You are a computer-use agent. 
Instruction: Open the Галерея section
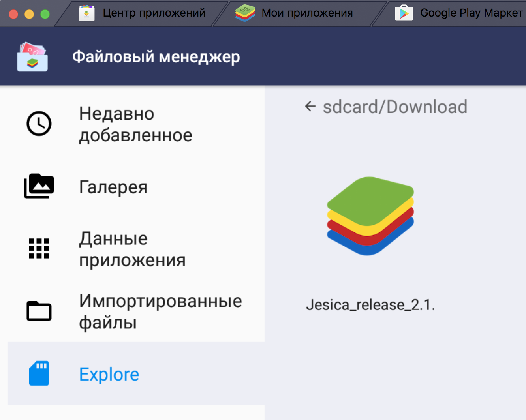pos(136,186)
